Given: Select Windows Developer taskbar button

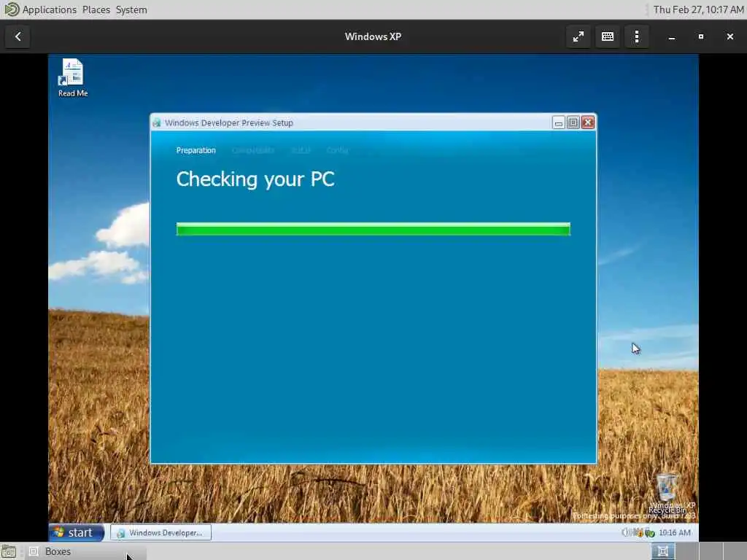Looking at the screenshot, I should (x=160, y=533).
